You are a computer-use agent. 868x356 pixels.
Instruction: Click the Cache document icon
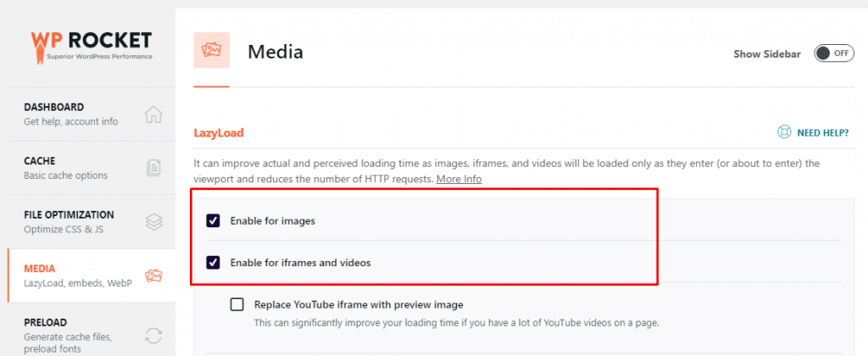(153, 168)
